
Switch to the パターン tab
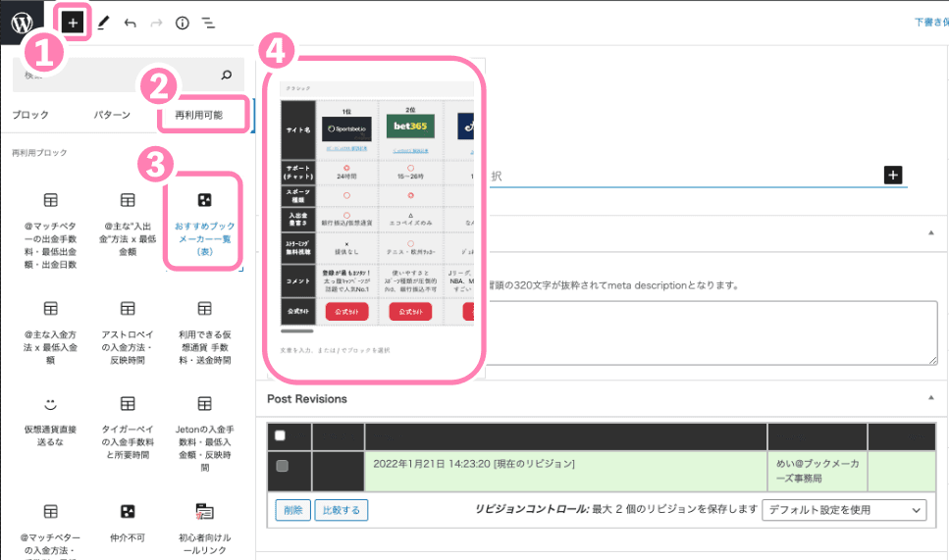[112, 115]
